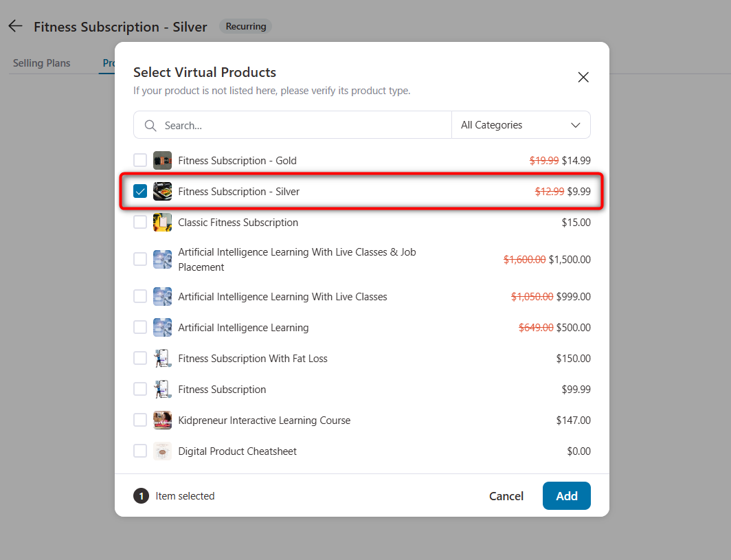This screenshot has height=560, width=731.
Task: Click the Artificial Intelligence Learning thumbnail
Action: click(x=162, y=327)
